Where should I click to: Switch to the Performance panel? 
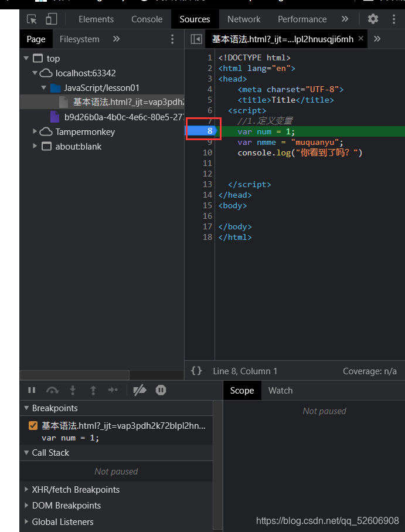point(302,19)
